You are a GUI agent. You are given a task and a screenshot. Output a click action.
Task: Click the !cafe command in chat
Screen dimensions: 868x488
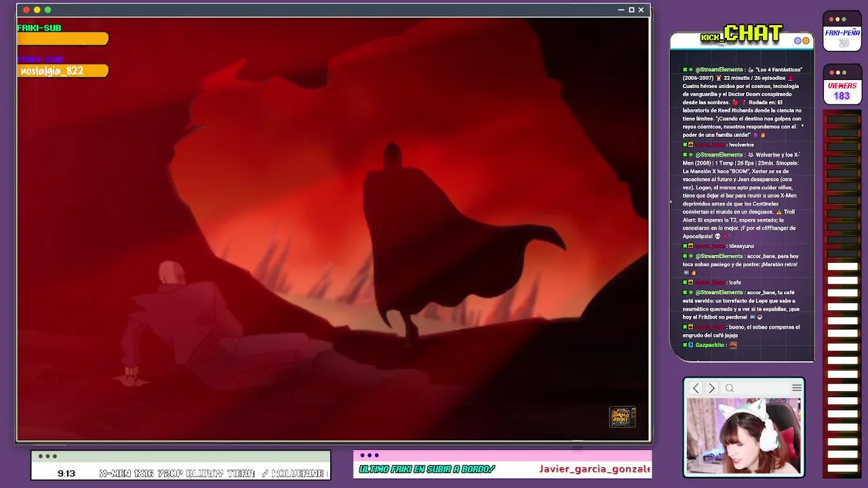[734, 283]
